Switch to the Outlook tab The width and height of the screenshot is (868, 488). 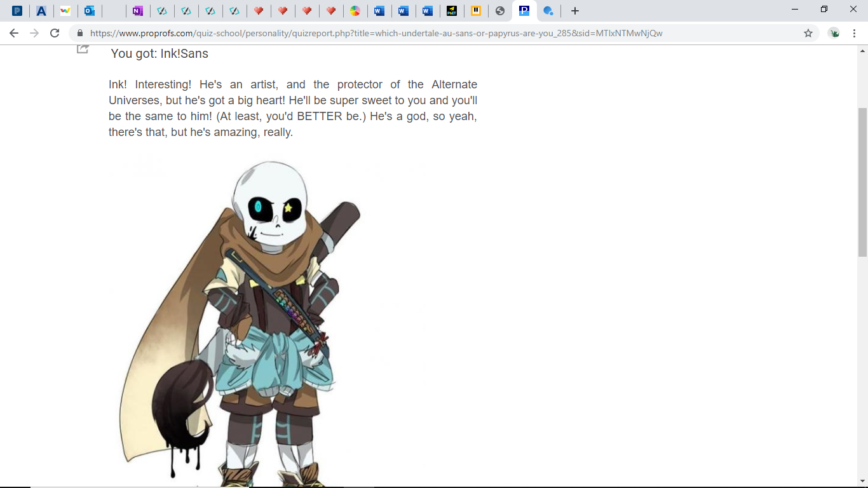coord(90,11)
